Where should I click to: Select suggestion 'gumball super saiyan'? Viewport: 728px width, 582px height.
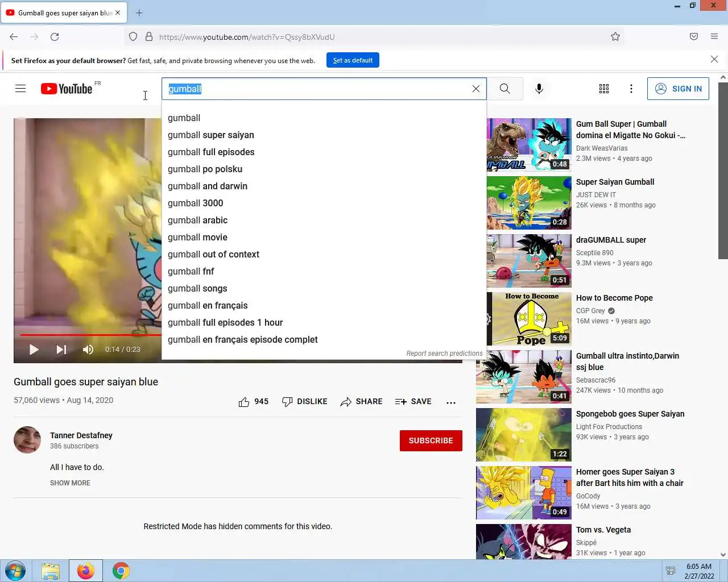point(324,135)
